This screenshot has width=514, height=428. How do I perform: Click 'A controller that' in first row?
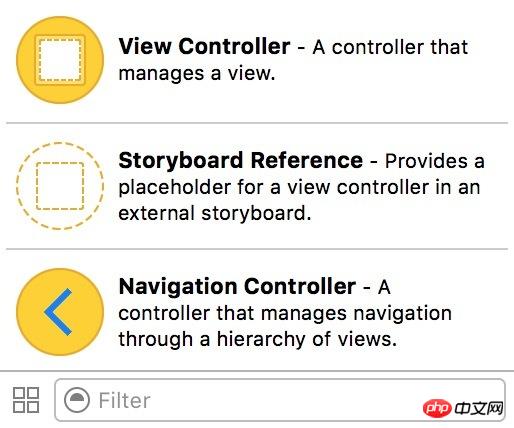pyautogui.click(x=390, y=47)
